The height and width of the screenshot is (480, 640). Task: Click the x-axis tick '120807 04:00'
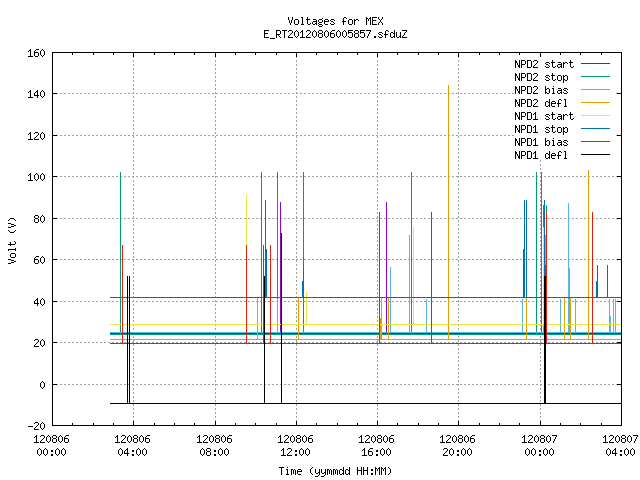point(620,446)
